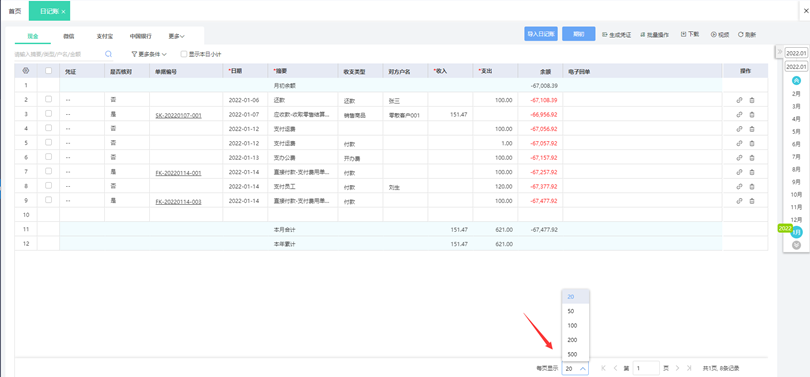Open the 更多 accounts dropdown tab
This screenshot has height=377, width=810.
pyautogui.click(x=177, y=36)
